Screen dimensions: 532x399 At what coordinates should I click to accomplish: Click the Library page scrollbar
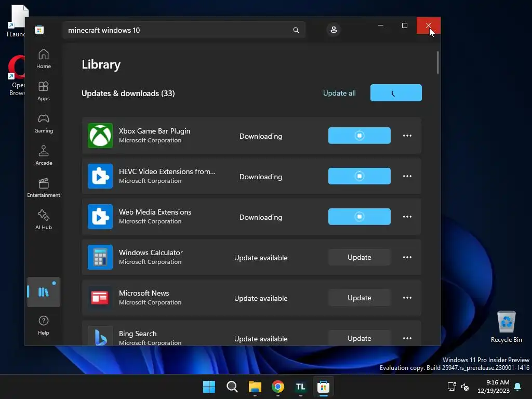tap(437, 62)
